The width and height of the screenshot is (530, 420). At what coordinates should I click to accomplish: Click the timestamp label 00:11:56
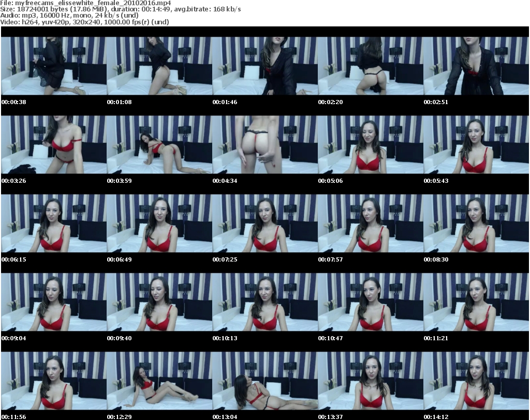click(14, 417)
